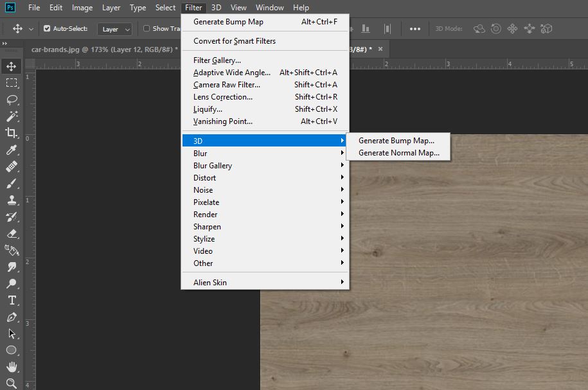Select the Eraser tool
This screenshot has width=588, height=390.
[12, 233]
